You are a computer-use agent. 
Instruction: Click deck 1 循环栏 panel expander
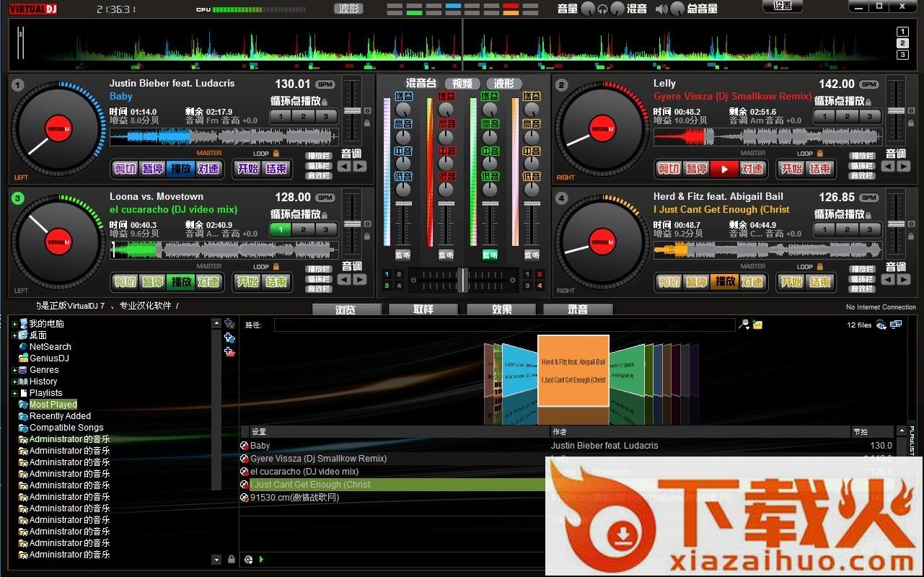click(319, 166)
